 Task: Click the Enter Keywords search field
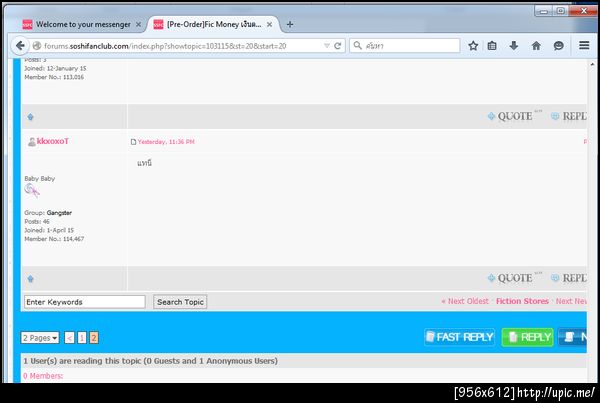pos(85,302)
